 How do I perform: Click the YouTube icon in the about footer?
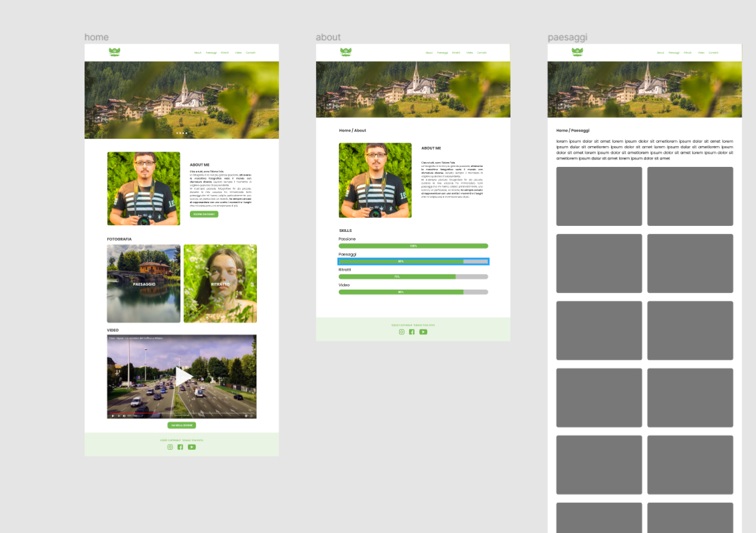(x=423, y=332)
